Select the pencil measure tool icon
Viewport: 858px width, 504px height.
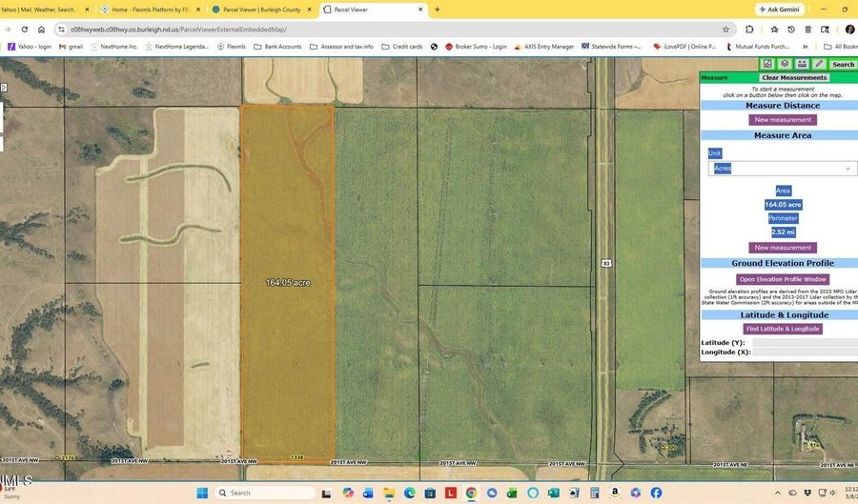819,64
